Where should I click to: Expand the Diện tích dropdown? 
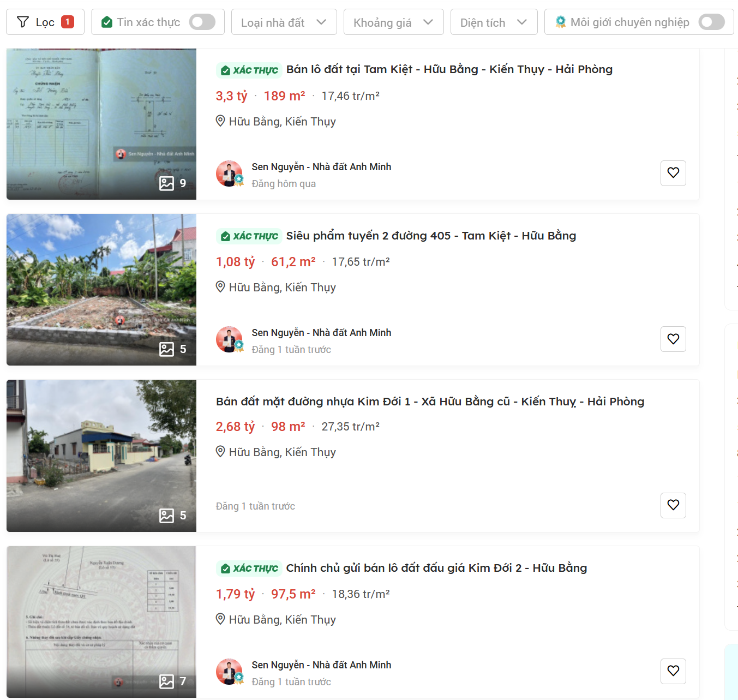coord(494,22)
